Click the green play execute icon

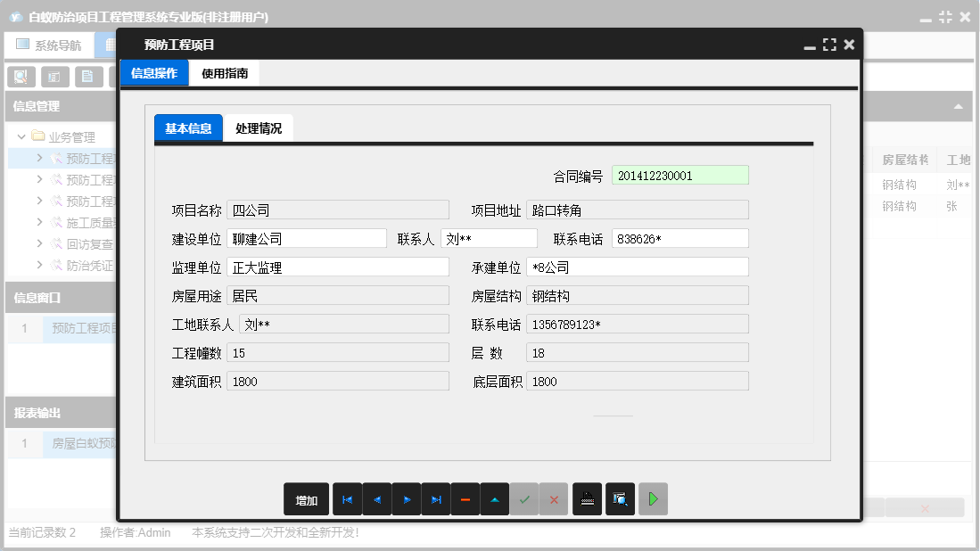653,499
